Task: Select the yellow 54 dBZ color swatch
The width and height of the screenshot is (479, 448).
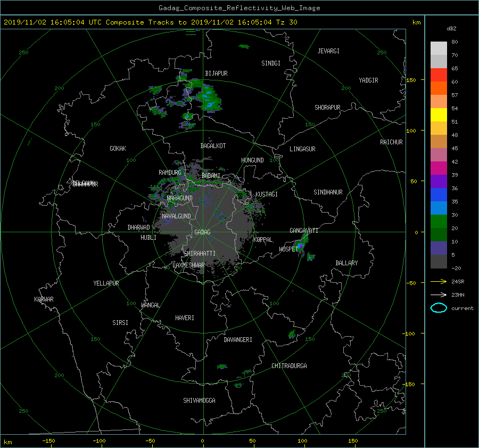Action: (439, 115)
